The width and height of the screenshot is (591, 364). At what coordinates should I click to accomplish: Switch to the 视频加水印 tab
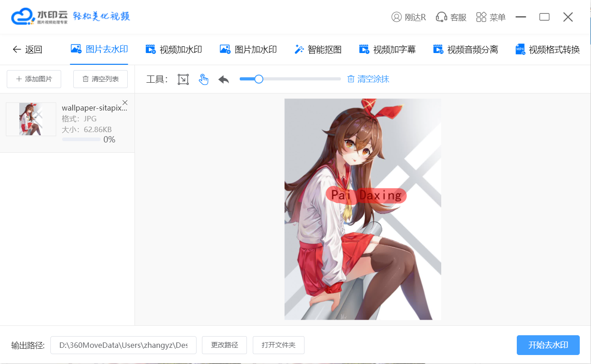coord(174,49)
